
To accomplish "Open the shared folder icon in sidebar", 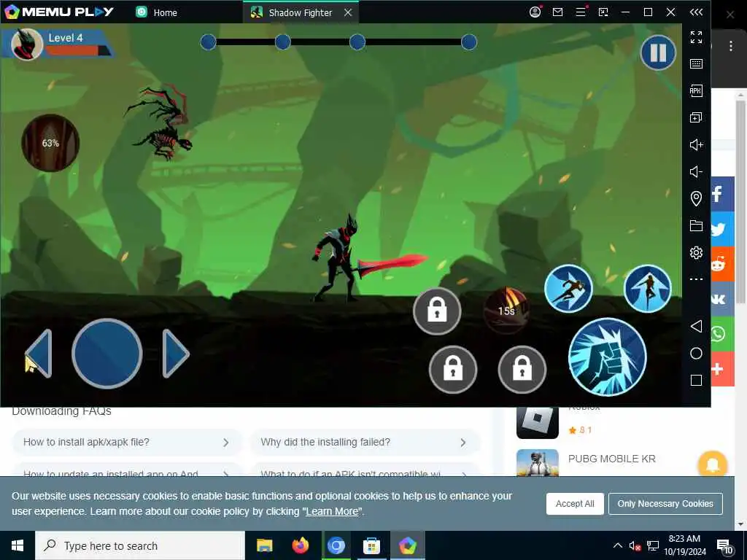I will [x=696, y=226].
